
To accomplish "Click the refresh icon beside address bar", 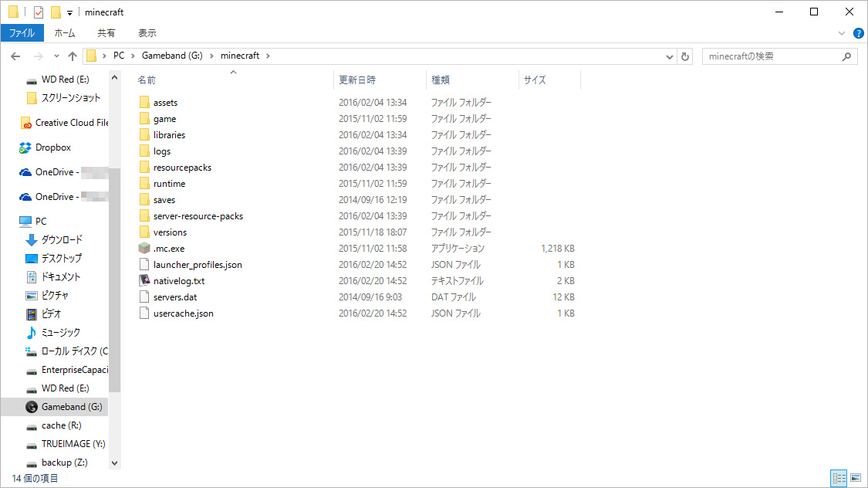I will 685,56.
